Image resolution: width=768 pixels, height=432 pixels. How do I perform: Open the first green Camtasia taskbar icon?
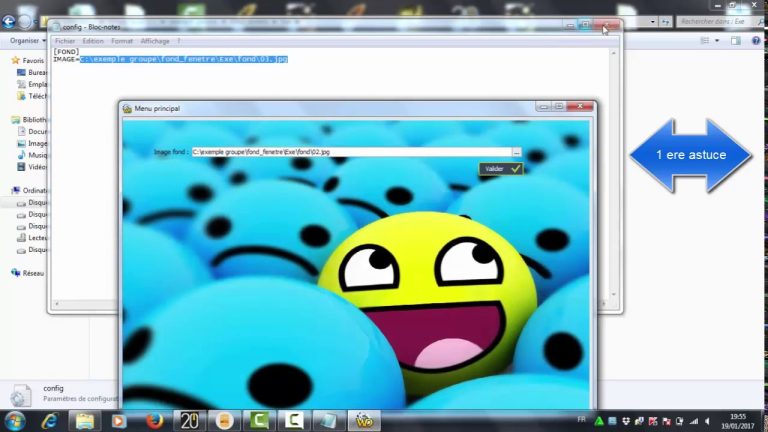tap(258, 420)
